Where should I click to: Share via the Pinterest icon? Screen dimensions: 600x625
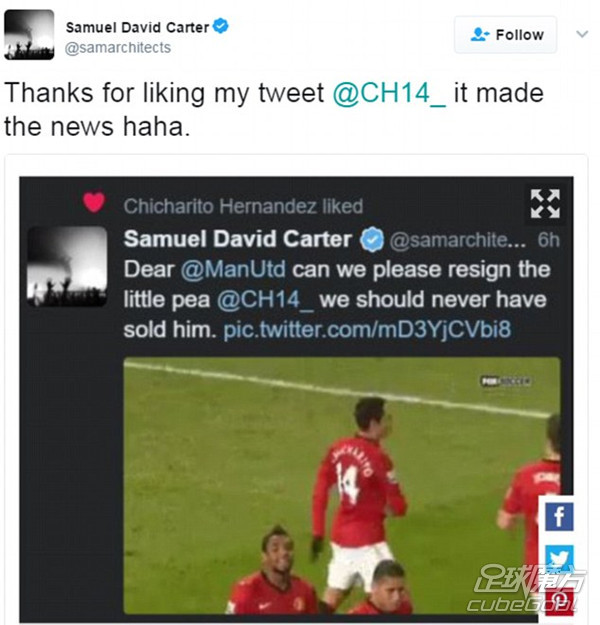click(x=559, y=600)
